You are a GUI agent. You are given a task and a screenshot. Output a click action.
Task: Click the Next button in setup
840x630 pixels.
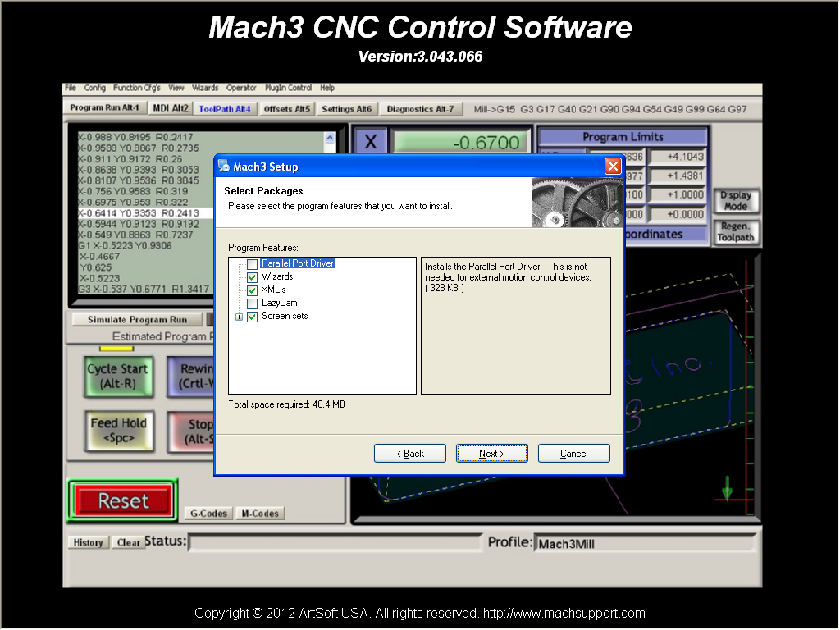[x=492, y=453]
